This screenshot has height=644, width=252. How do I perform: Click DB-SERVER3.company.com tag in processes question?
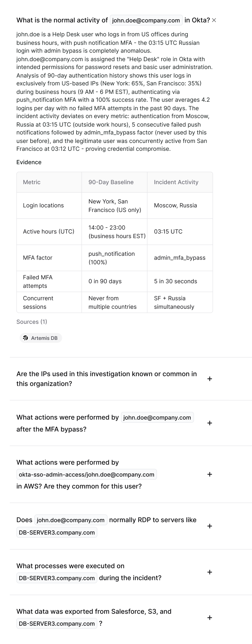click(57, 578)
